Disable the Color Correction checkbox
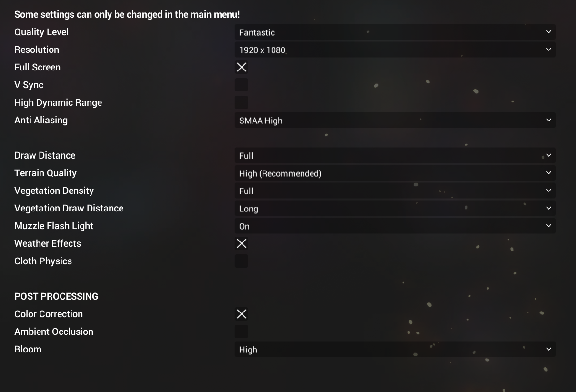The width and height of the screenshot is (576, 392). (242, 314)
